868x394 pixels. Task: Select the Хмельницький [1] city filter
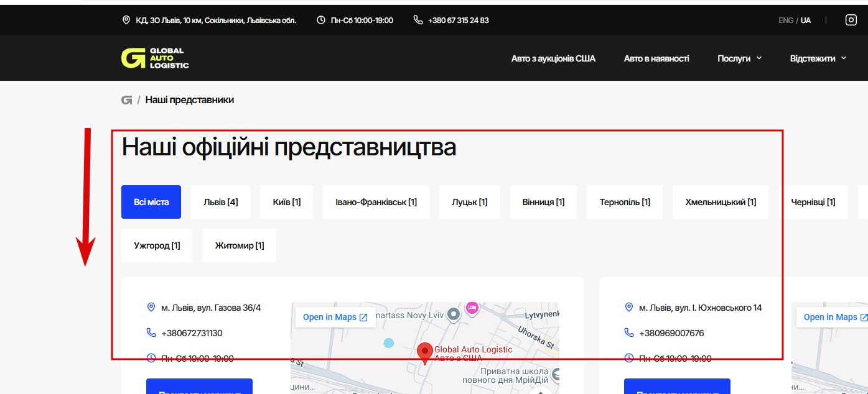pos(721,202)
